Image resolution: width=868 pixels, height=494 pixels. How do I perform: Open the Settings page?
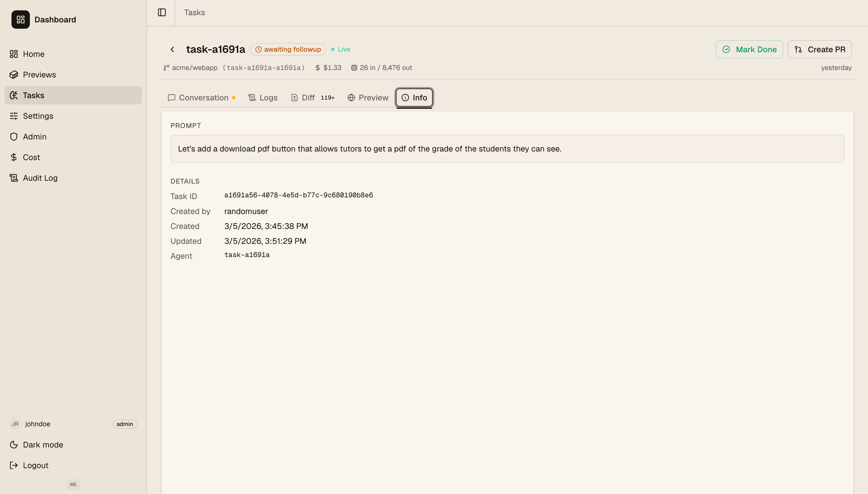click(38, 116)
